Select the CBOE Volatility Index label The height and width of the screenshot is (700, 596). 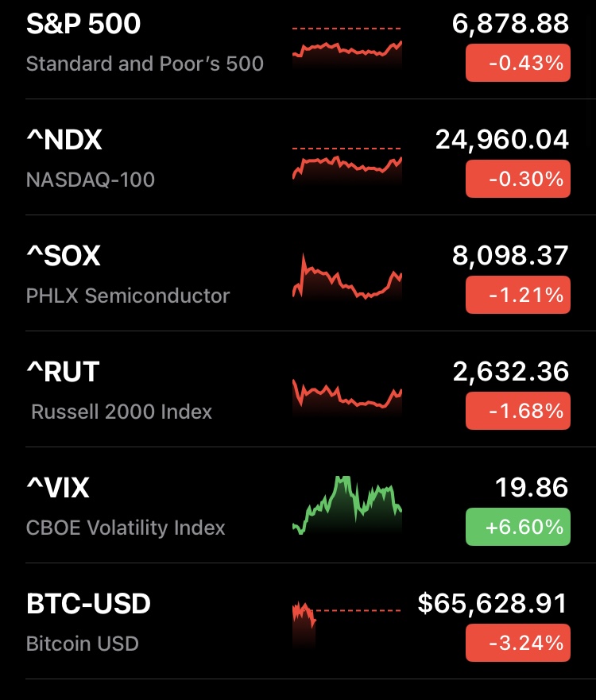126,528
